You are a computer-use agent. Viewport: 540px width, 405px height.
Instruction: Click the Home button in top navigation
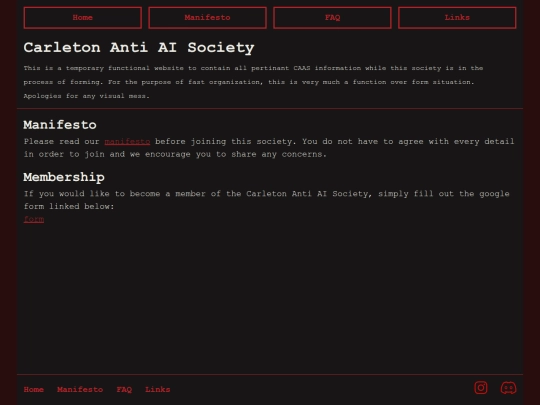click(83, 18)
